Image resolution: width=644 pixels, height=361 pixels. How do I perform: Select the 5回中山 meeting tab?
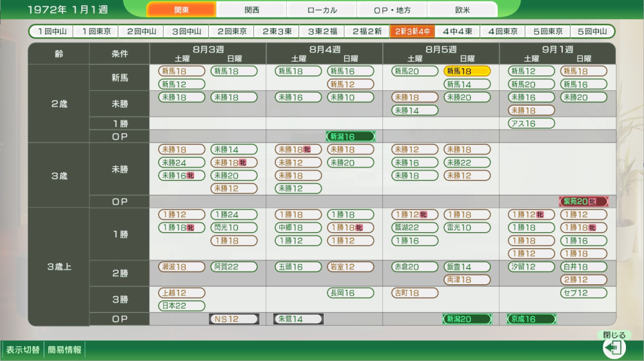[592, 31]
